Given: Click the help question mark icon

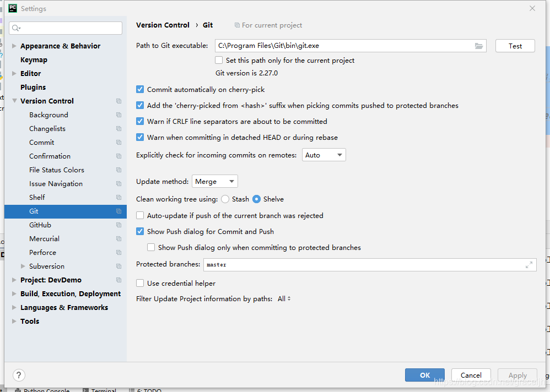Looking at the screenshot, I should pyautogui.click(x=19, y=375).
